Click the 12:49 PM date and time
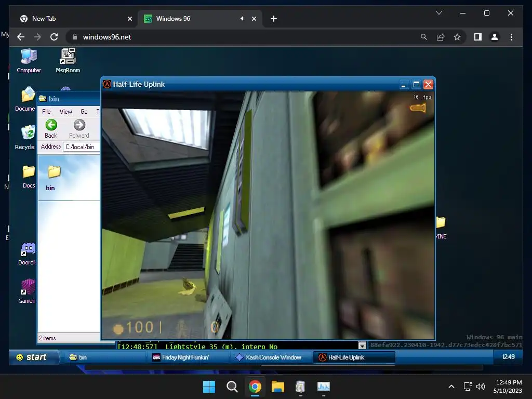 [508, 387]
